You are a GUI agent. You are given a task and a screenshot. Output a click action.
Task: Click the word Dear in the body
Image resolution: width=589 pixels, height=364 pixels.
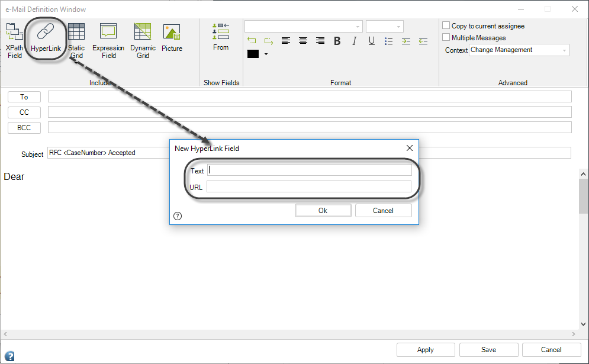pos(14,176)
